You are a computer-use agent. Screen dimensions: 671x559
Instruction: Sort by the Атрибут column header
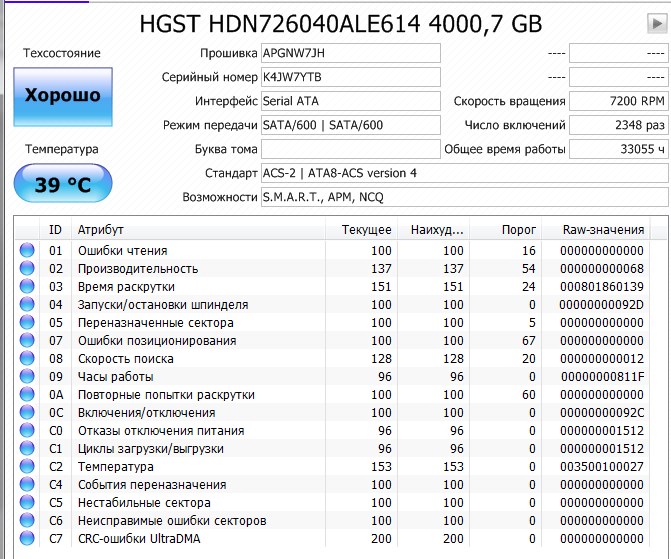coord(198,230)
